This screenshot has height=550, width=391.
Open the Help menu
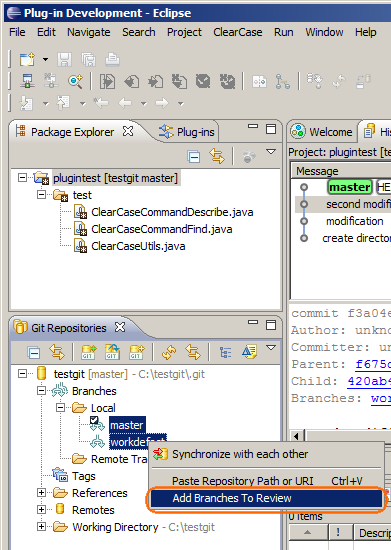(366, 32)
